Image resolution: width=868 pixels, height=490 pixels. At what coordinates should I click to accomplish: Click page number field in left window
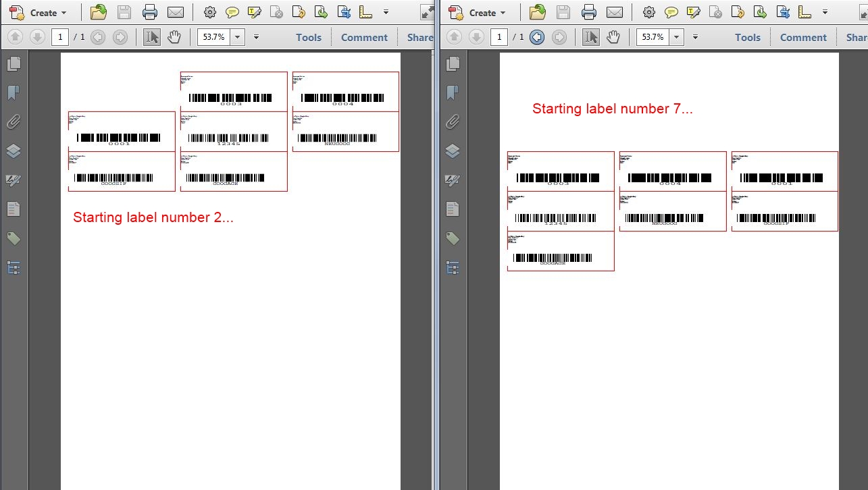[61, 37]
